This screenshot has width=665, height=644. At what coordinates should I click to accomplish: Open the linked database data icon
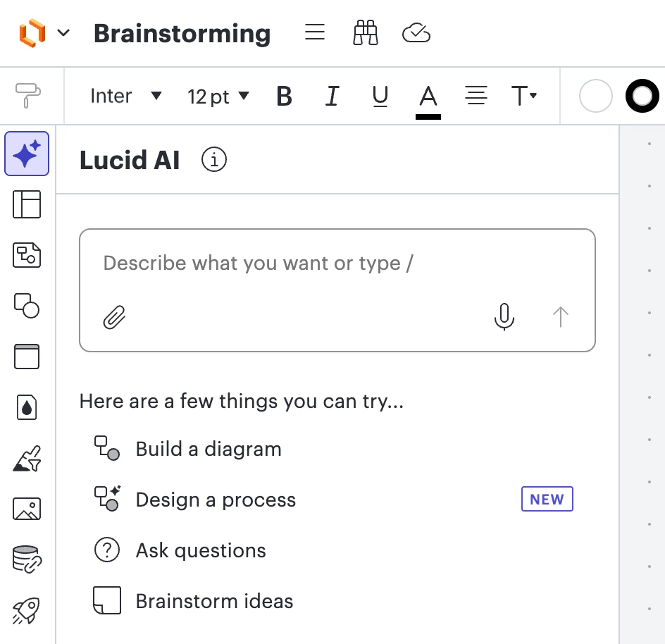tap(27, 559)
